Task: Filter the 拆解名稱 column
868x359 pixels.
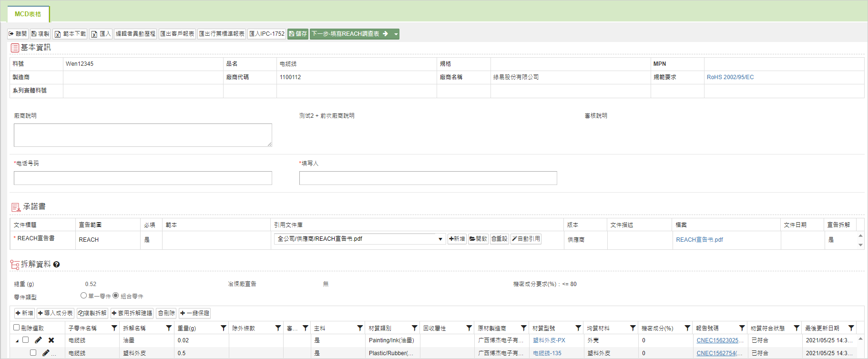Action: click(x=169, y=328)
